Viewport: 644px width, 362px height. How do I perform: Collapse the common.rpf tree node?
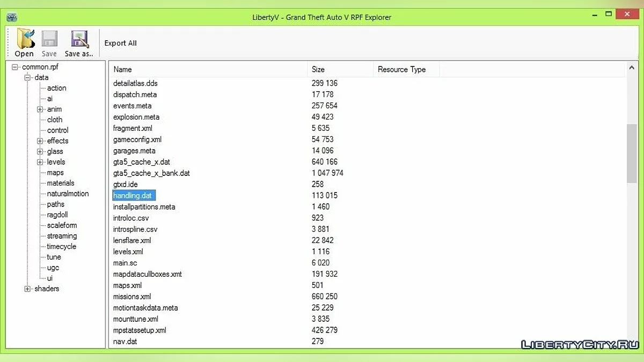click(x=15, y=67)
